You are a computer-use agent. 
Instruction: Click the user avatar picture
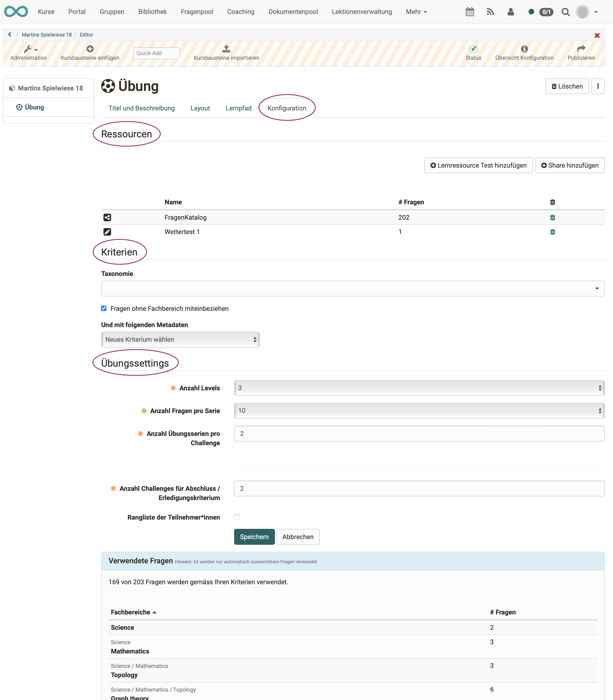pos(582,12)
